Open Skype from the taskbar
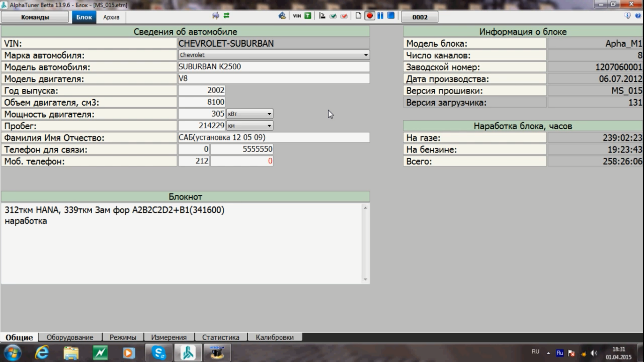This screenshot has width=644, height=362. [159, 353]
